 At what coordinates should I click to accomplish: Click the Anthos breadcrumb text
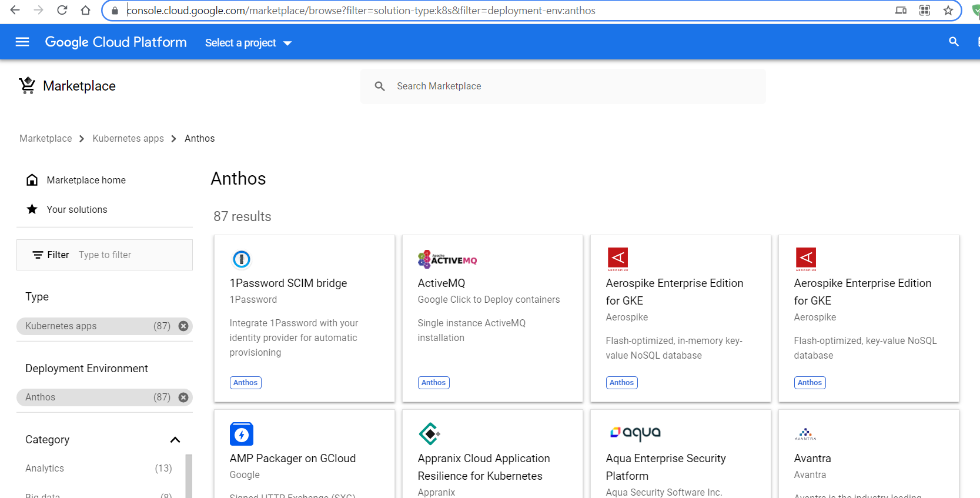click(x=200, y=138)
